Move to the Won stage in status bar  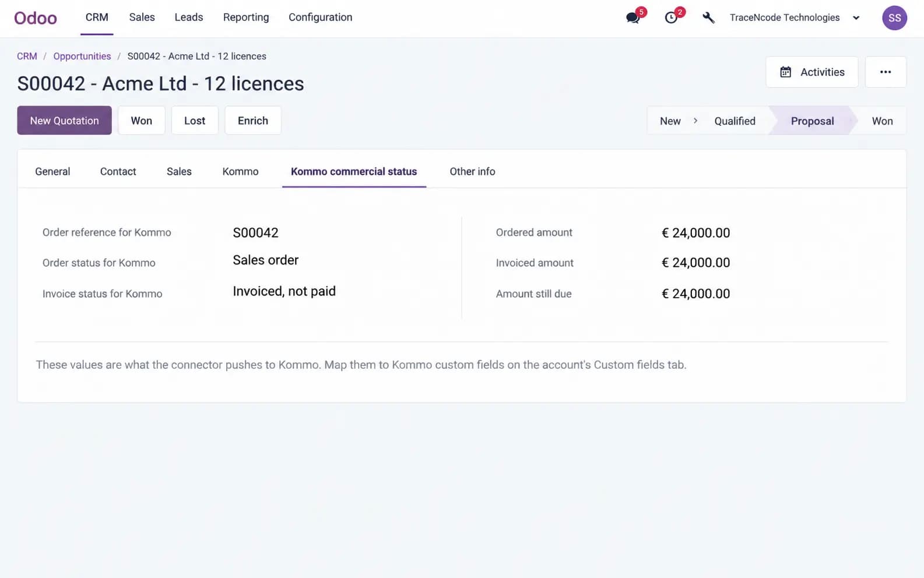(882, 121)
